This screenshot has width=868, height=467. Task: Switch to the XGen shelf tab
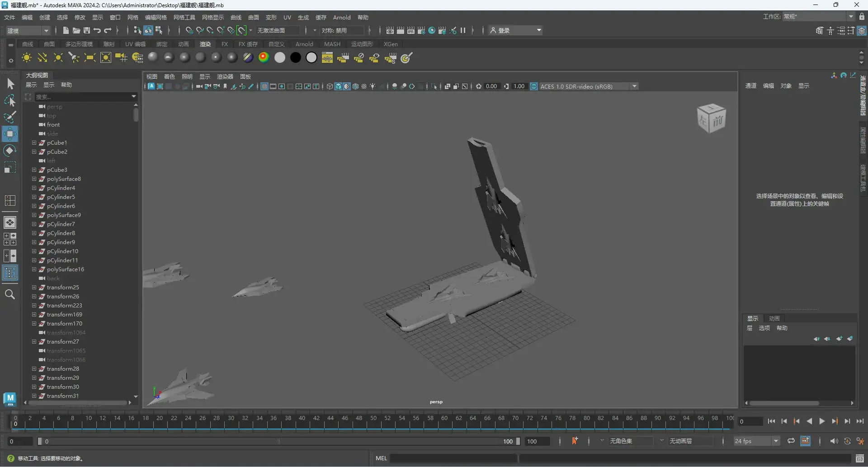391,44
